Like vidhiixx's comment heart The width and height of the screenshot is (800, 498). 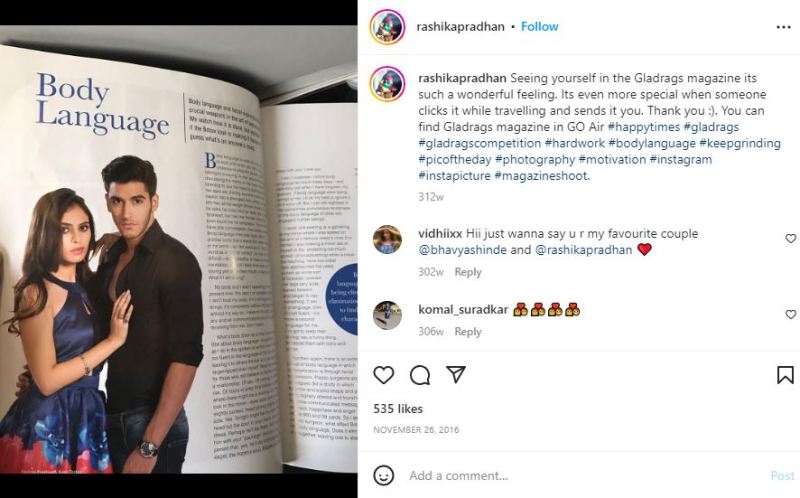coord(790,238)
